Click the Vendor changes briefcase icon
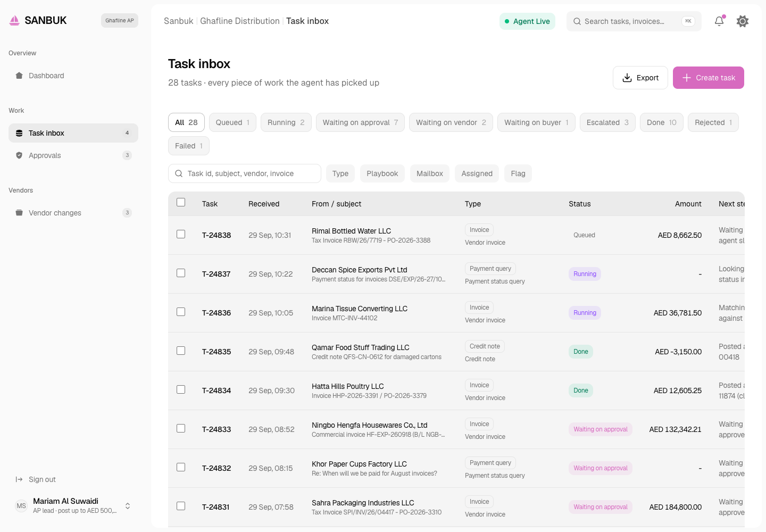 tap(19, 213)
